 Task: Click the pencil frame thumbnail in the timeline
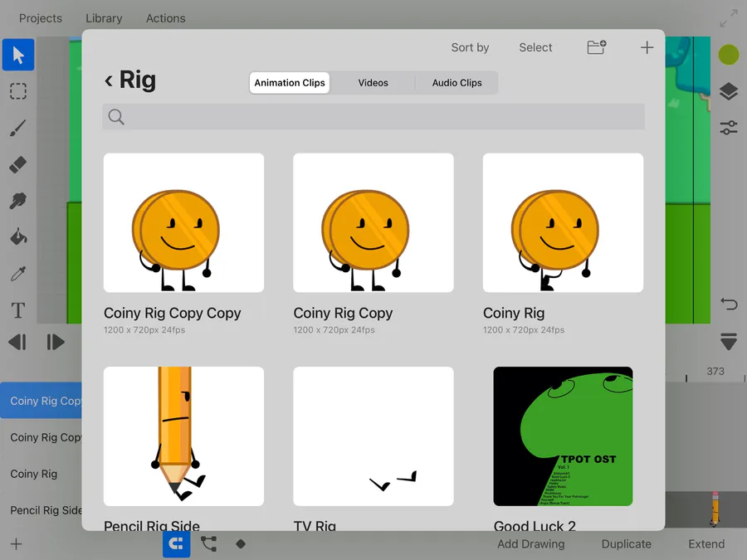(x=715, y=509)
